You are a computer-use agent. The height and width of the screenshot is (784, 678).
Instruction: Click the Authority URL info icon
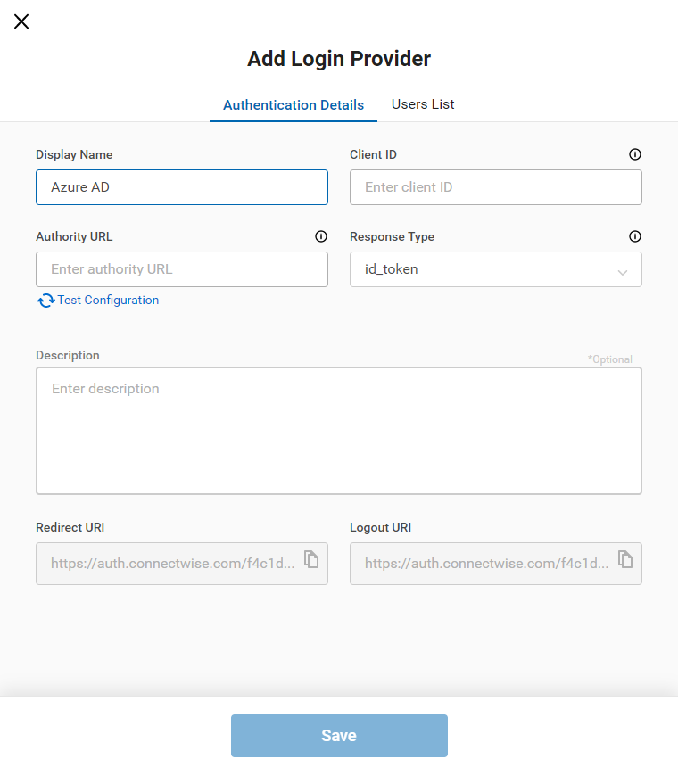pos(321,236)
